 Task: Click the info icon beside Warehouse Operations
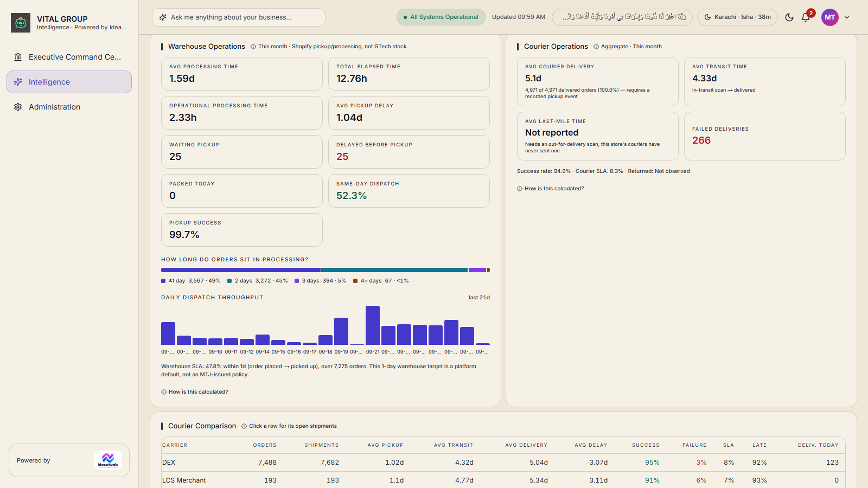tap(253, 47)
